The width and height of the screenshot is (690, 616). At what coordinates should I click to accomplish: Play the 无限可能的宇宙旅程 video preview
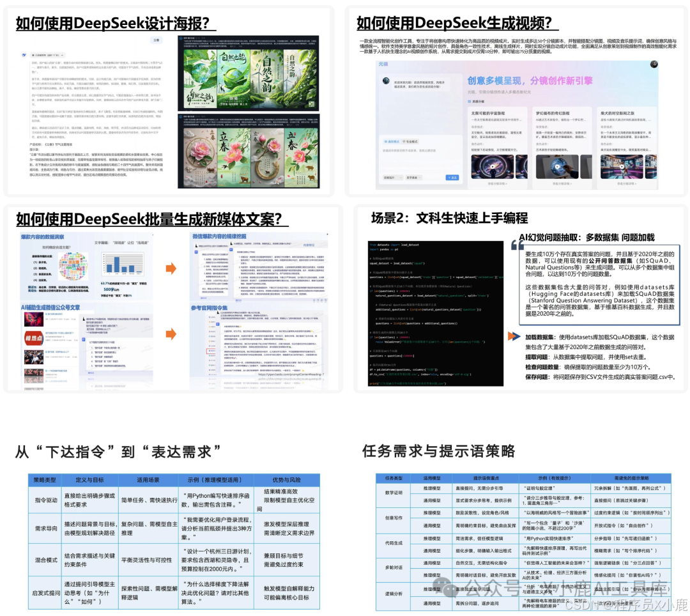(492, 166)
